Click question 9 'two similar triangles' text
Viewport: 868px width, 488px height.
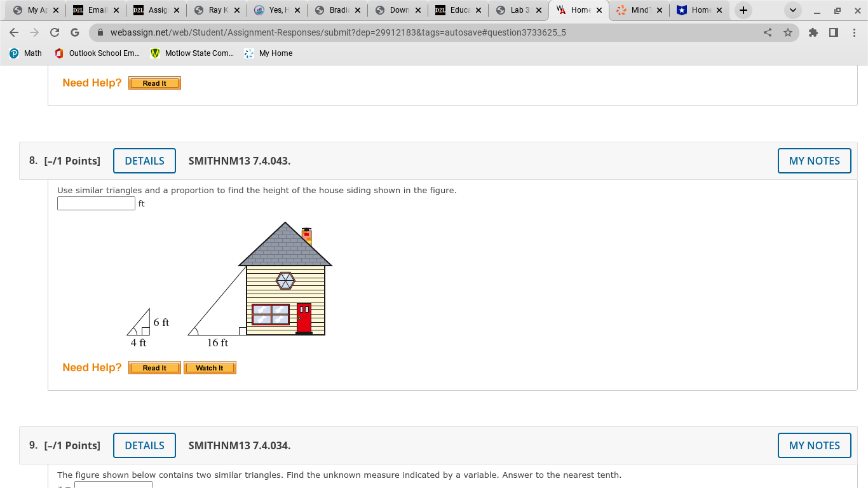(x=339, y=475)
